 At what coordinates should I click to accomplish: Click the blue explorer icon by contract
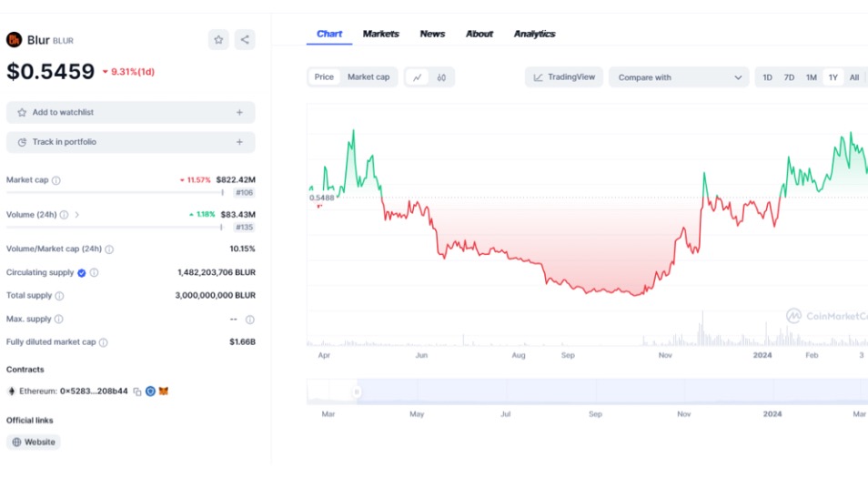(x=150, y=391)
